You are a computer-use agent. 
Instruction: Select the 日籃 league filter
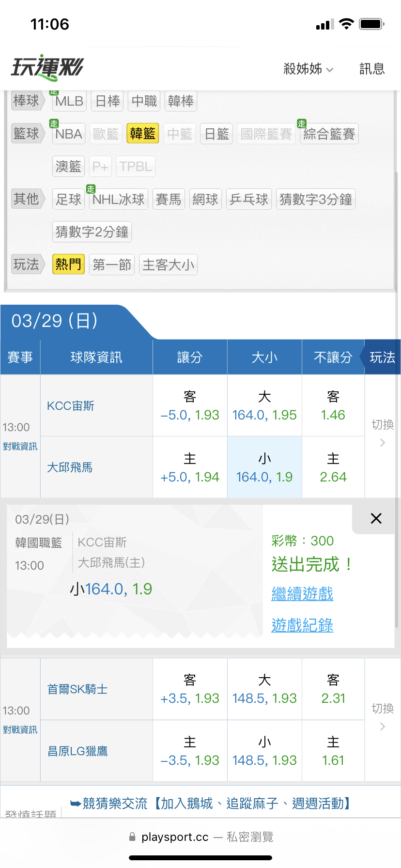click(216, 134)
